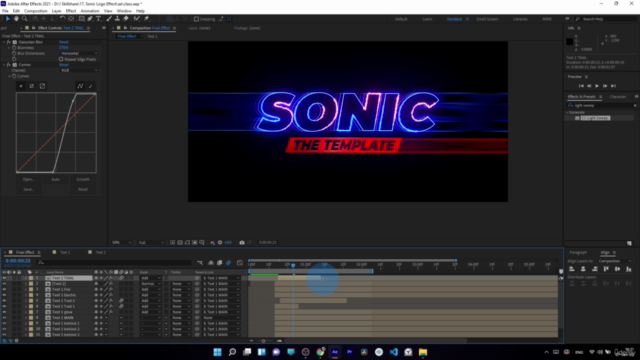Click the align bottom edges icon
This screenshot has width=640, height=360.
pos(629,269)
